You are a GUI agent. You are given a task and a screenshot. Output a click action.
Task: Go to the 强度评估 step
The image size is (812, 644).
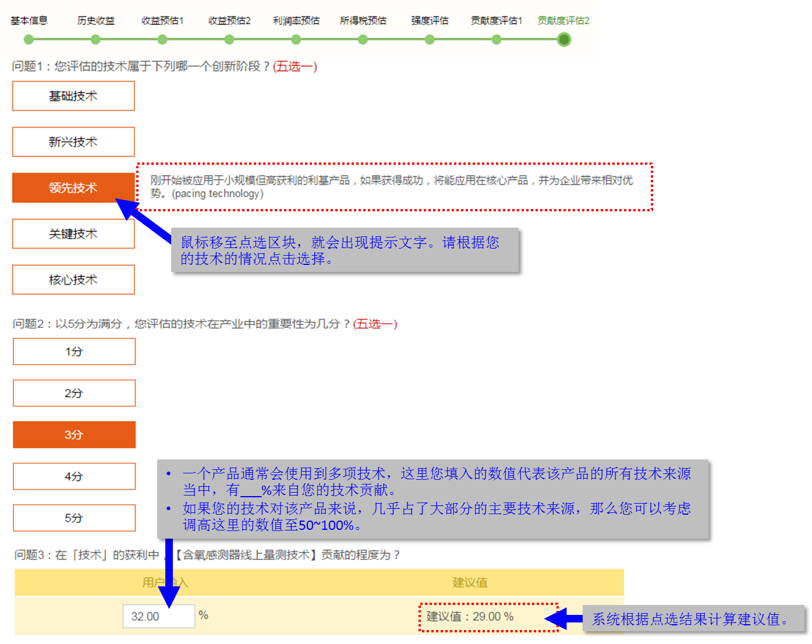[x=430, y=20]
